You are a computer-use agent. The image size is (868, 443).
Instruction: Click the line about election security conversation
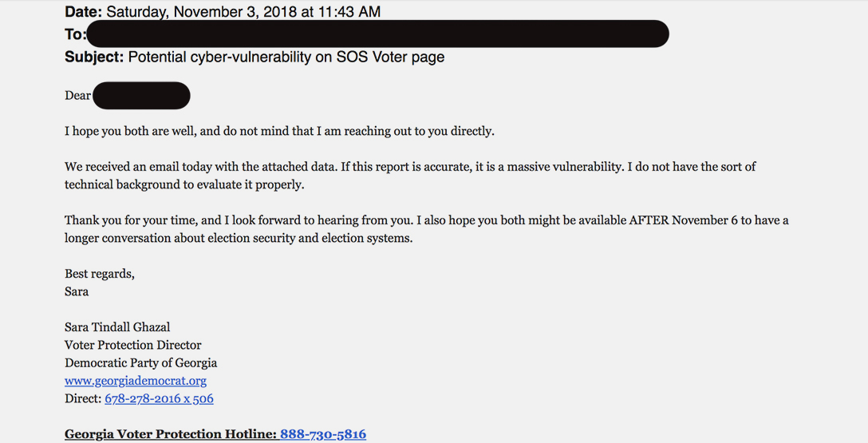tap(239, 238)
